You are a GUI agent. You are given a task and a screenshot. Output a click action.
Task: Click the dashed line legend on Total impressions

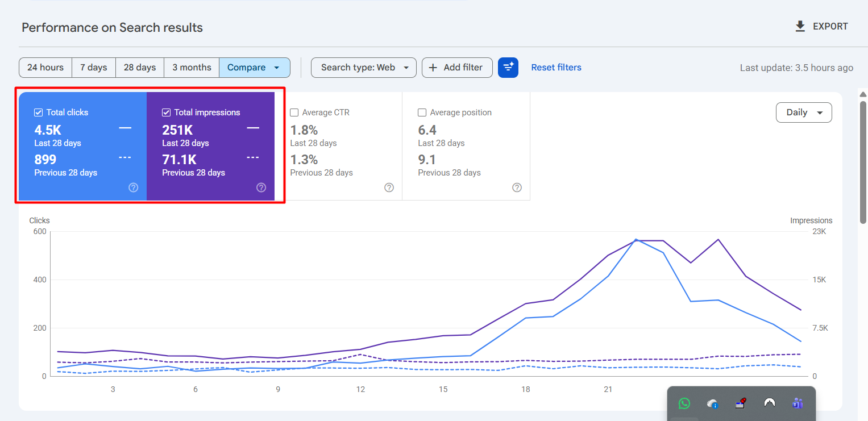(x=253, y=157)
